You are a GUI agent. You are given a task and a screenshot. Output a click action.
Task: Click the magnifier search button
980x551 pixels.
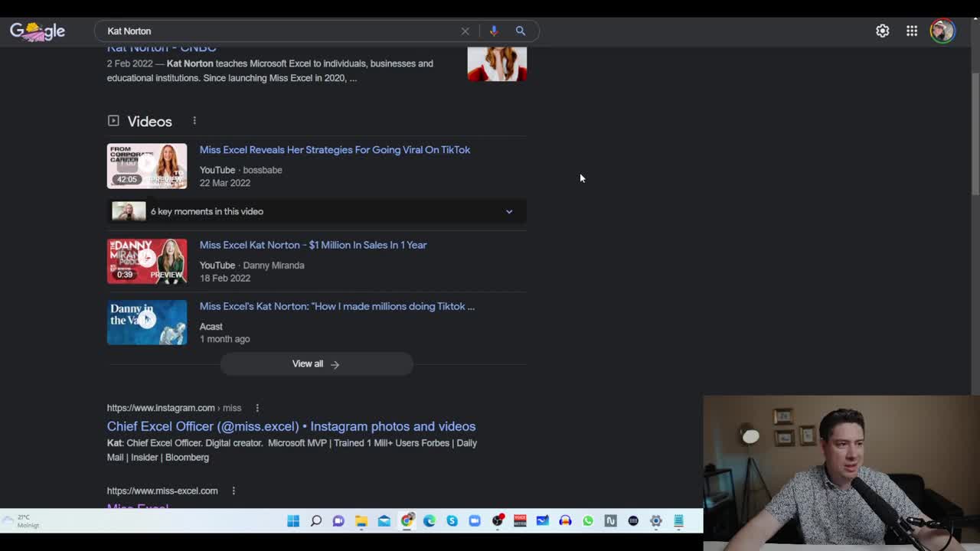coord(520,31)
